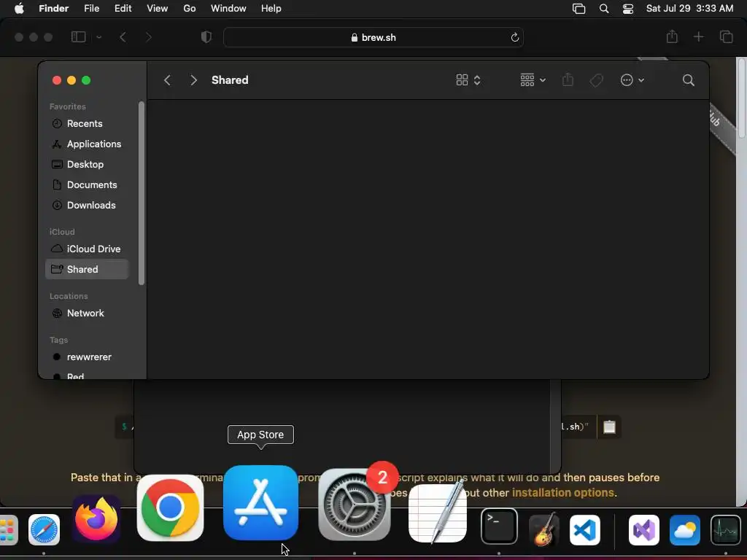
Task: Open the View menu
Action: coord(158,9)
